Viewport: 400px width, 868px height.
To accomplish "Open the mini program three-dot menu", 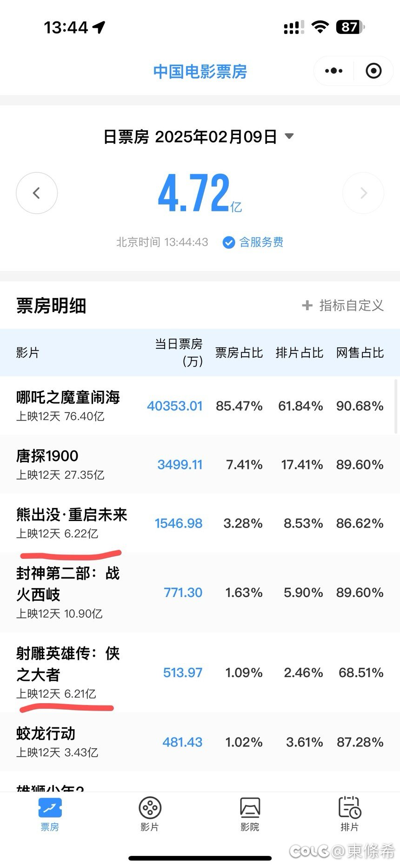I will click(333, 71).
